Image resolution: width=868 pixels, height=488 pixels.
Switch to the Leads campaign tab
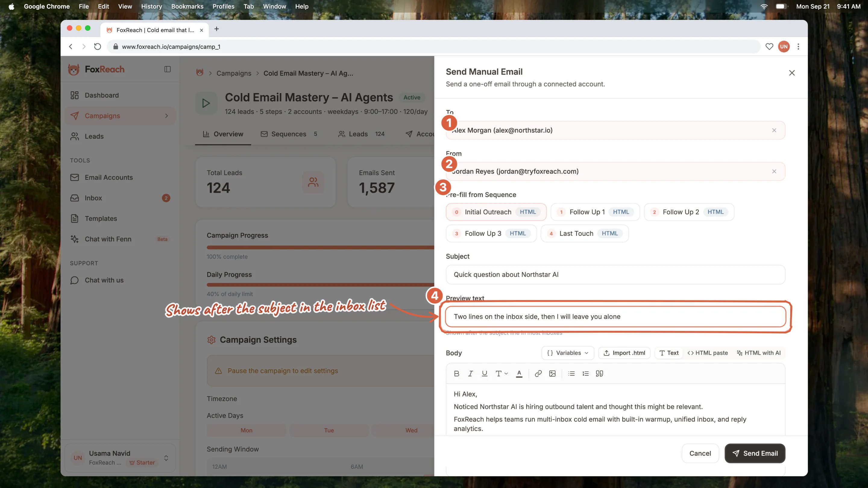(361, 134)
